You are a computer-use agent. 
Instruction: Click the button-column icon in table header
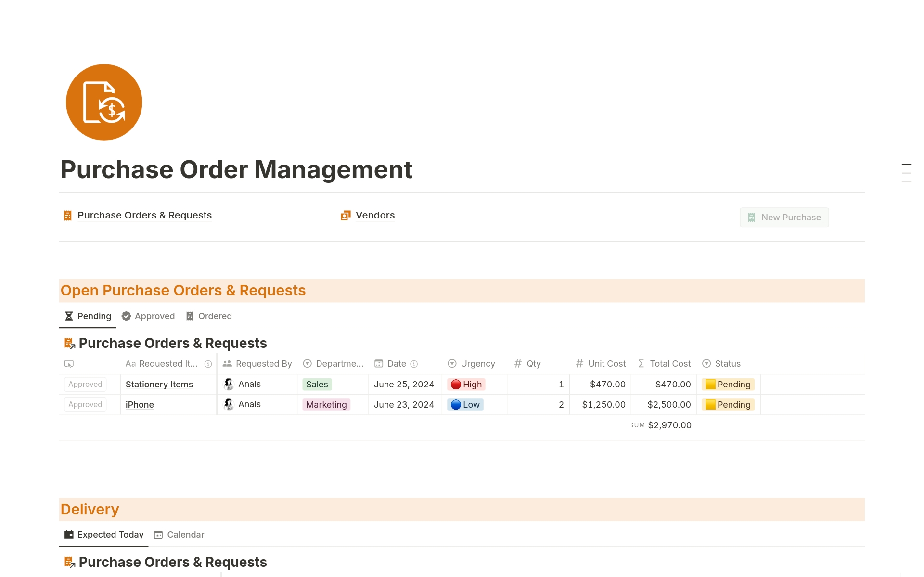69,364
